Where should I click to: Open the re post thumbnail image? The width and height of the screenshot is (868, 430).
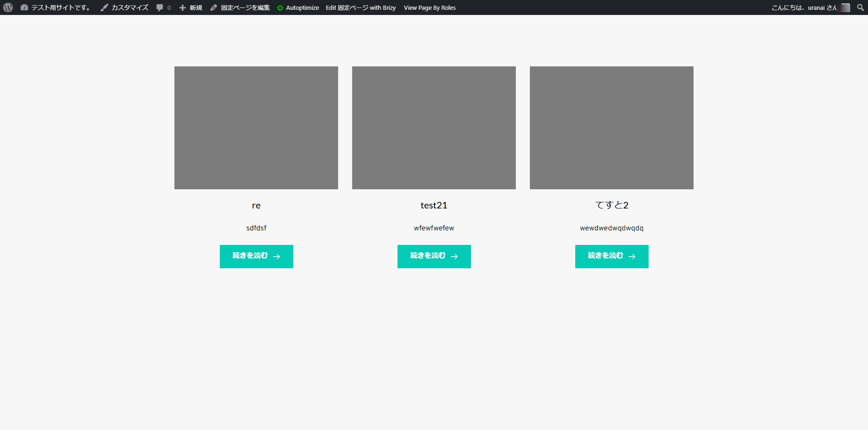[x=256, y=128]
